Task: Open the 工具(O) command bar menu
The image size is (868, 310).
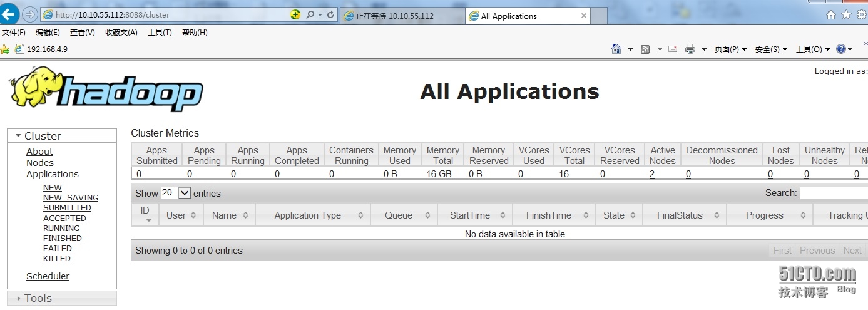Action: pyautogui.click(x=812, y=49)
